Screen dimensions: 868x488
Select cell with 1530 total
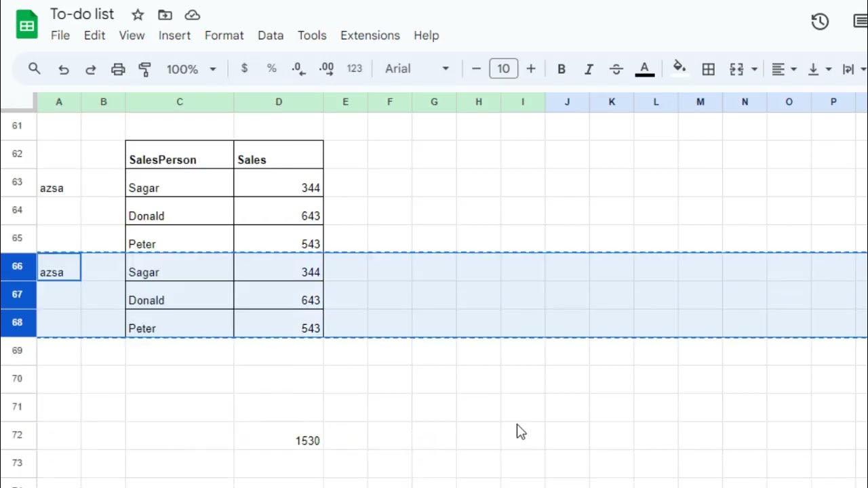click(x=279, y=435)
